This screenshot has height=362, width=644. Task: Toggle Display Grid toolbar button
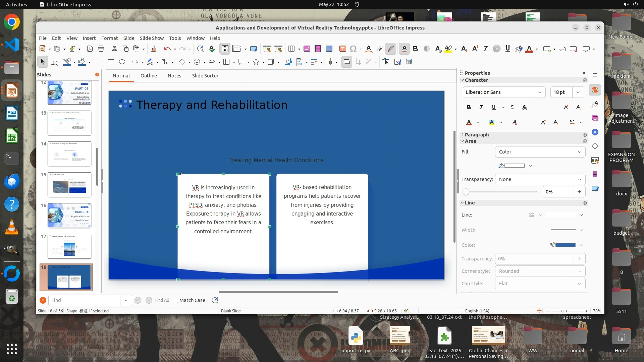coord(225,49)
